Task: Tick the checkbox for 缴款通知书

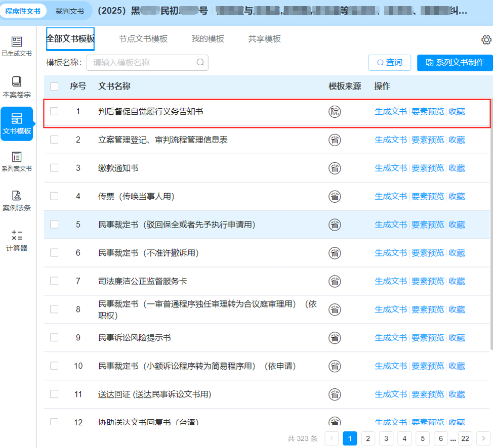Action: tap(54, 168)
